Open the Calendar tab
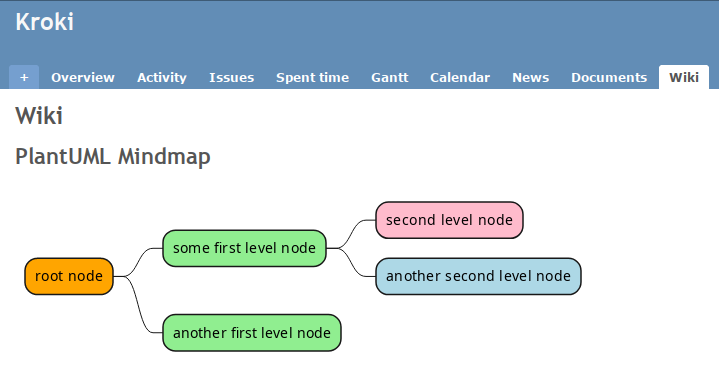The width and height of the screenshot is (719, 385). (460, 77)
